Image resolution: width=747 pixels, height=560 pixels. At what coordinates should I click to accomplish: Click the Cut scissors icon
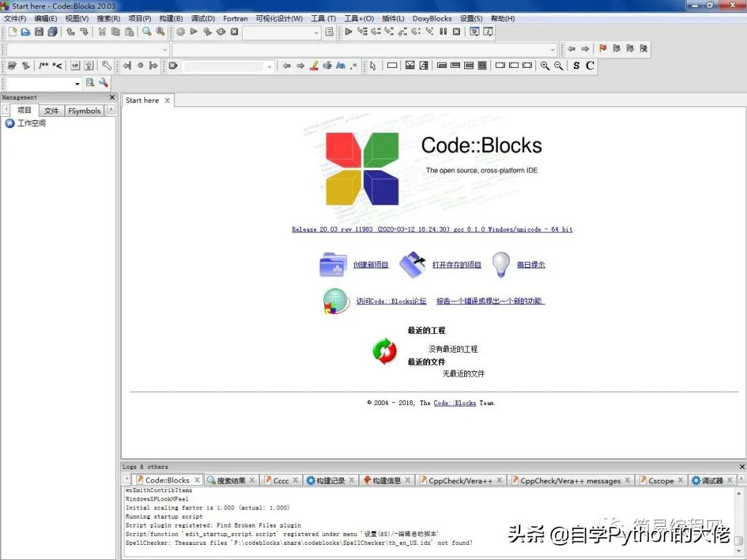coord(102,31)
